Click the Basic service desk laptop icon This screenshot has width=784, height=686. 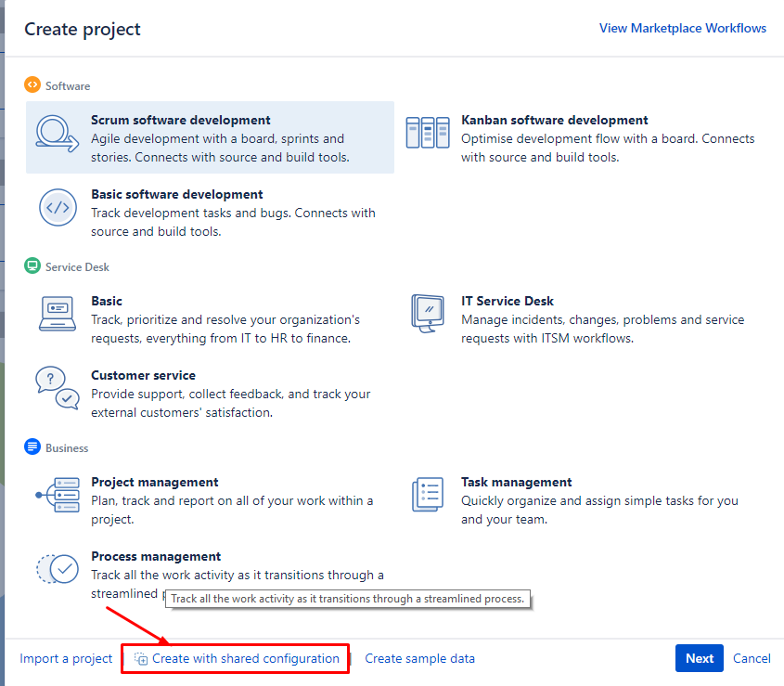tap(57, 313)
